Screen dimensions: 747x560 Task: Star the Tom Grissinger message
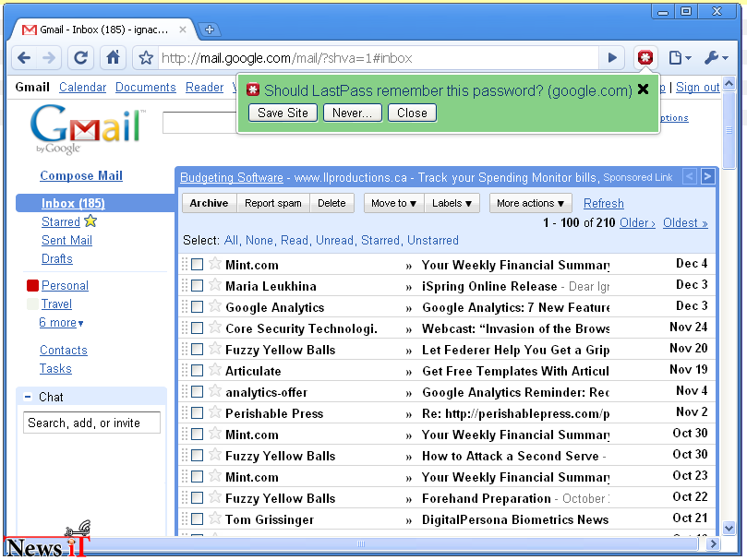coord(215,518)
